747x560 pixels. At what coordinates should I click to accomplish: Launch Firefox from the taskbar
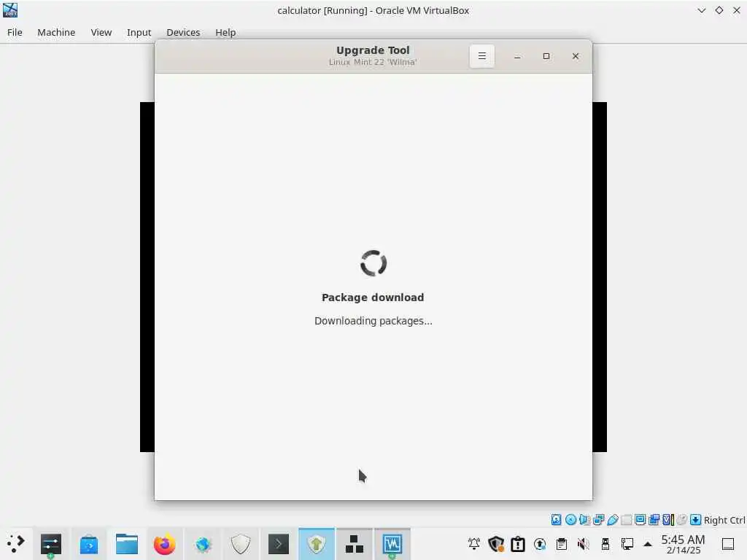(x=165, y=544)
